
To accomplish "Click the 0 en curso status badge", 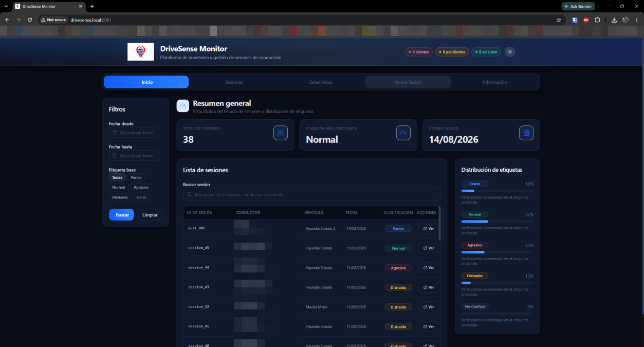I will [486, 52].
